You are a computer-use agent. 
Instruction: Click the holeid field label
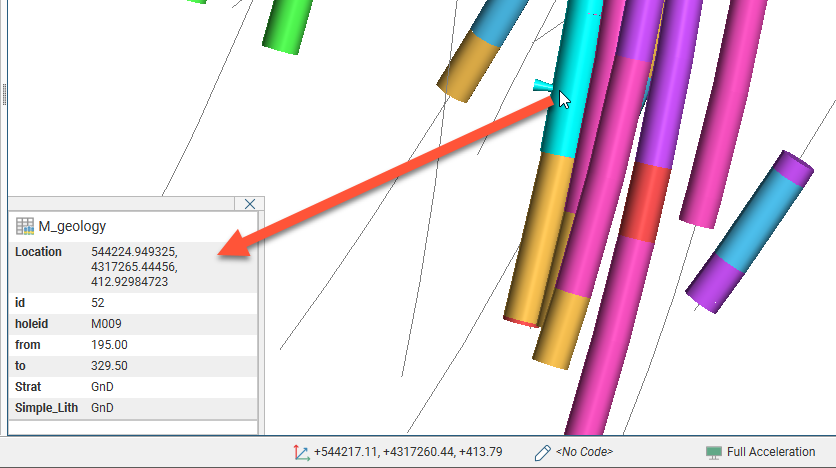click(x=31, y=324)
